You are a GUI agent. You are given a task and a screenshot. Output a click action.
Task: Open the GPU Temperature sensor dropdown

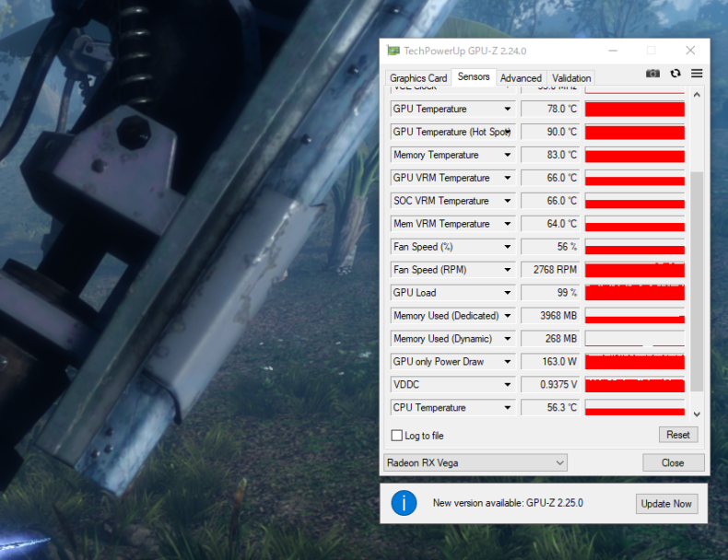coord(508,109)
